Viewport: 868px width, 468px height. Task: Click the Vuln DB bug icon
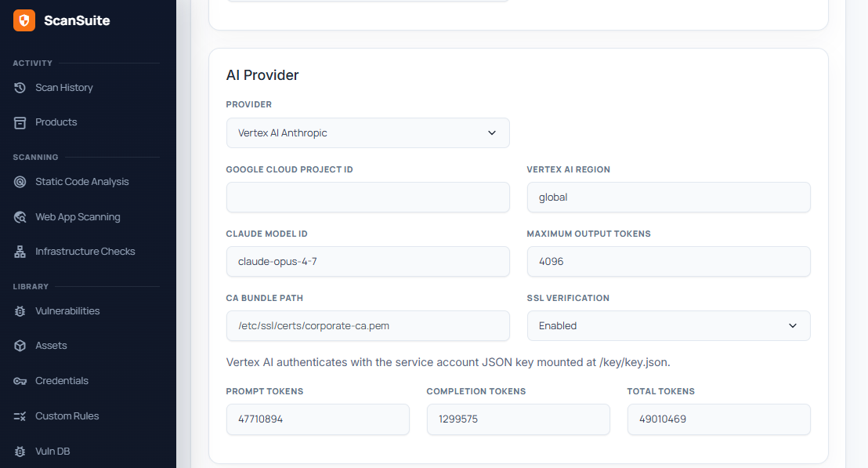tap(20, 452)
